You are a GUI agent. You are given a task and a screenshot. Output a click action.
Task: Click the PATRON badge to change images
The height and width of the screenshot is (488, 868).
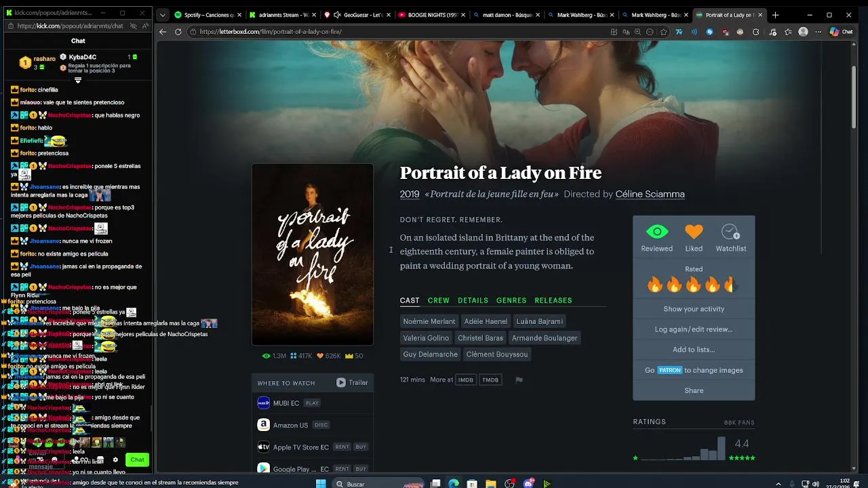[669, 370]
